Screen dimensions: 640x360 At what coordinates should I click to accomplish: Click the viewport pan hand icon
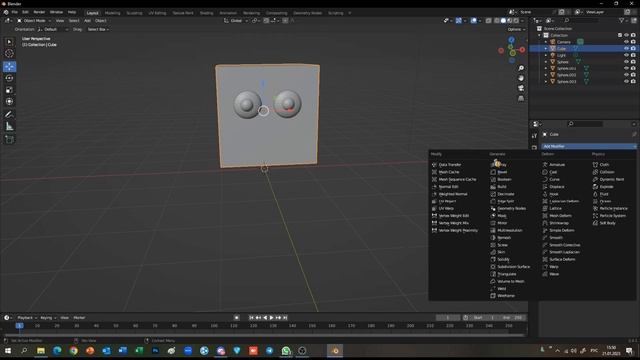[521, 78]
